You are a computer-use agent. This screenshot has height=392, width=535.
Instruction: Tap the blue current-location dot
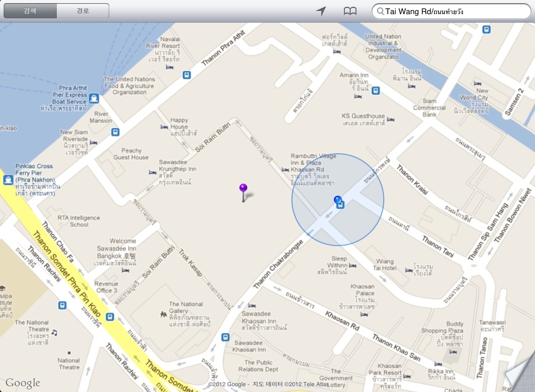tap(338, 199)
